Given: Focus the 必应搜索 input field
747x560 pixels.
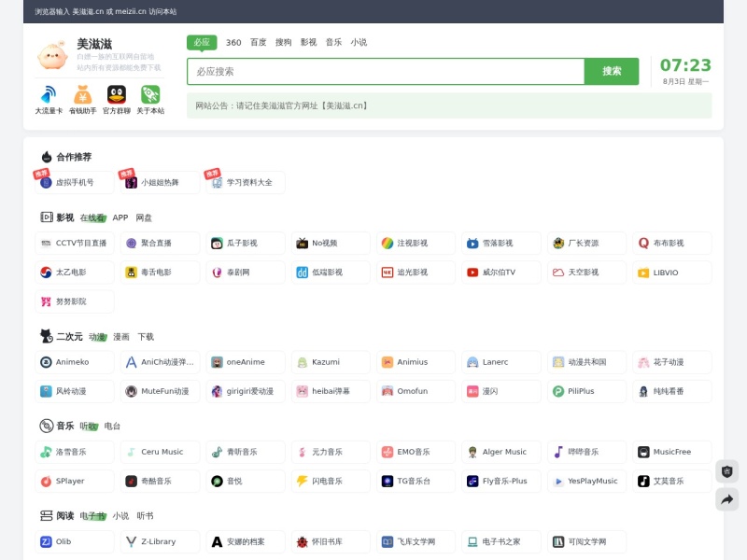Looking at the screenshot, I should [x=386, y=72].
